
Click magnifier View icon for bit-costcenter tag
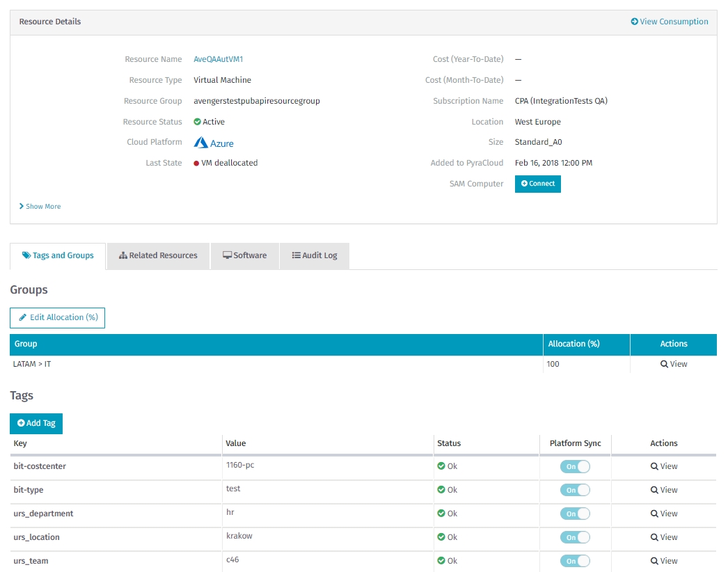pos(654,466)
